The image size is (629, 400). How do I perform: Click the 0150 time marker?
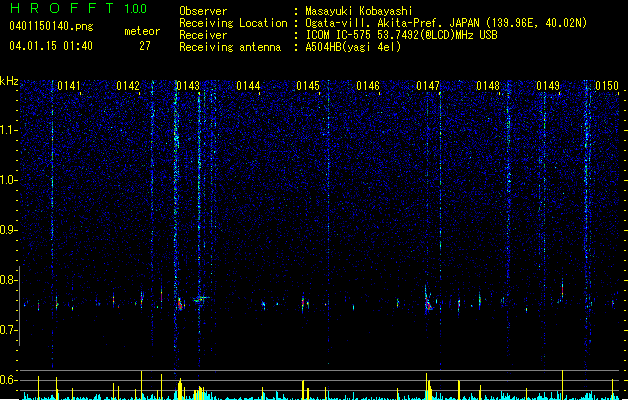click(x=607, y=86)
